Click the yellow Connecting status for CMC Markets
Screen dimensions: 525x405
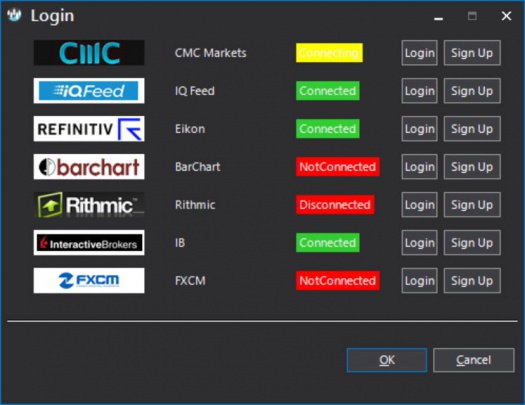(x=329, y=53)
